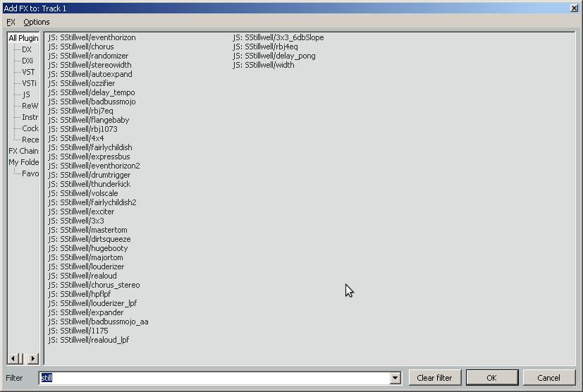Select JS: SStillwell/chorus plugin
The image size is (583, 392).
coord(81,47)
